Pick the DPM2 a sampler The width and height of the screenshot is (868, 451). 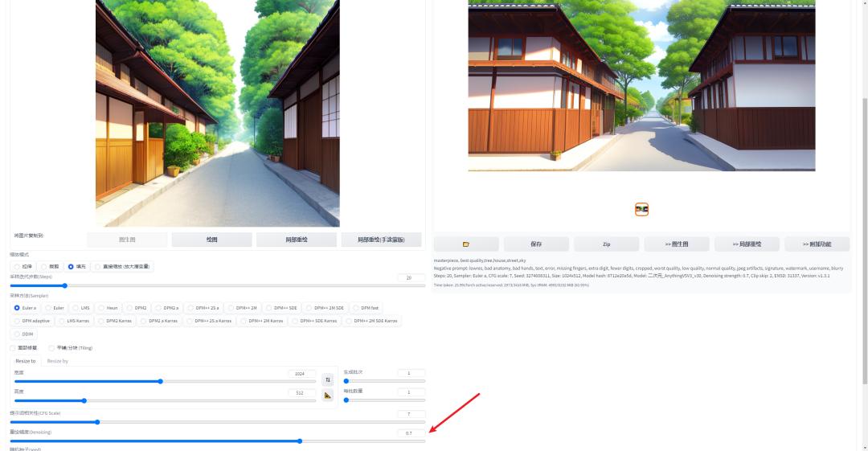167,308
